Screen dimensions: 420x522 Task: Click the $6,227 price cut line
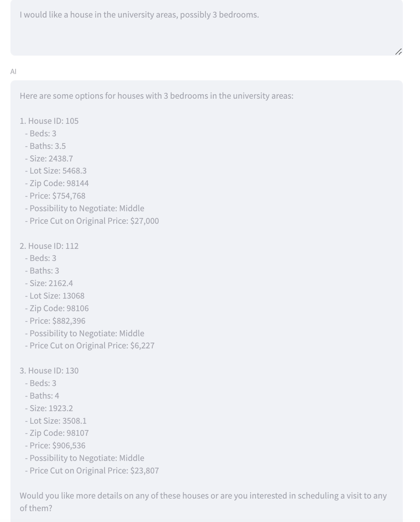pos(90,345)
